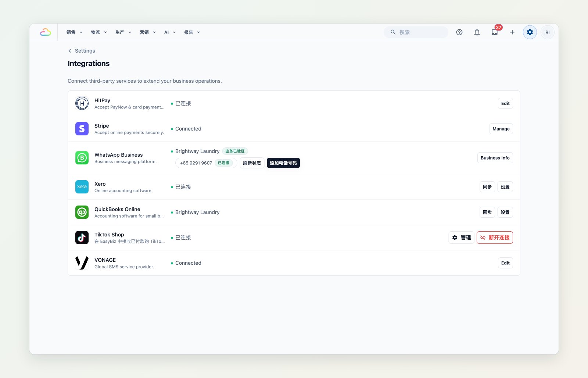Click the WhatsApp Business logo icon

click(82, 158)
